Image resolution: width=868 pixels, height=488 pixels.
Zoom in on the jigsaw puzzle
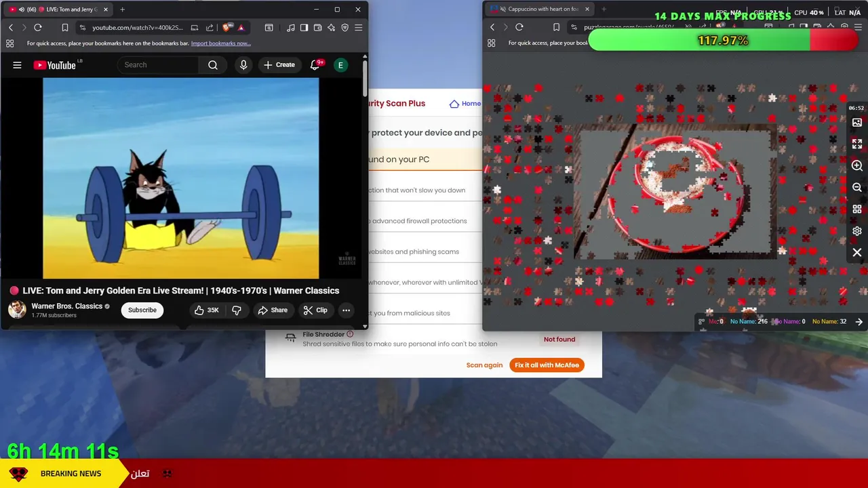(857, 166)
